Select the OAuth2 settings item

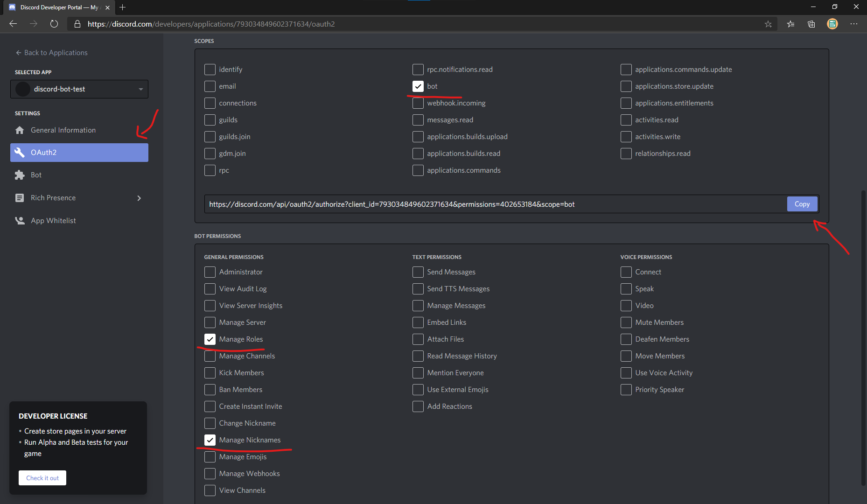[x=79, y=153]
